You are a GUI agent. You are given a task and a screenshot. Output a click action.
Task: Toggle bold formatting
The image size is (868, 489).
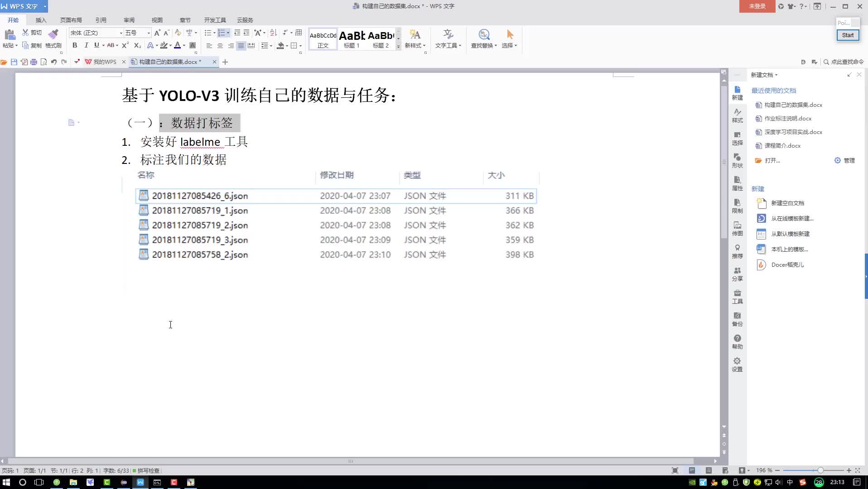coord(75,45)
